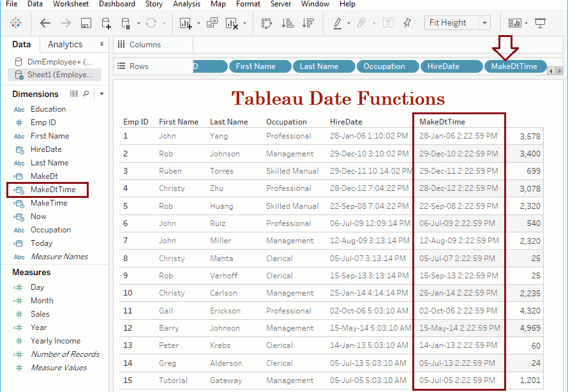Image resolution: width=568 pixels, height=392 pixels.
Task: Click the Run Update refresh icon
Action: (x=151, y=23)
